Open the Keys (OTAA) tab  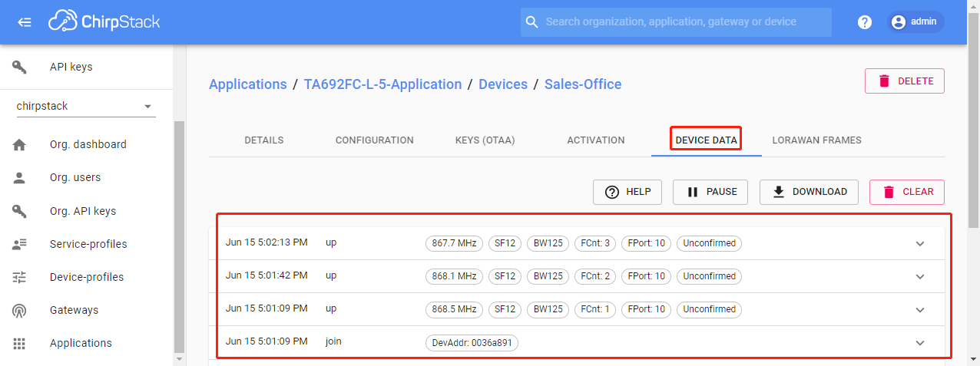pyautogui.click(x=485, y=140)
